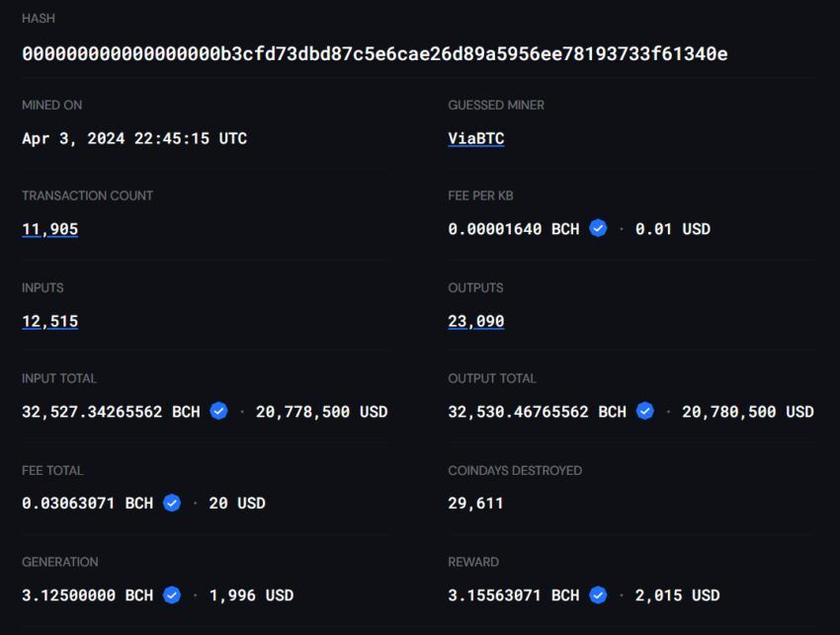
Task: Click the verified badge next to Fee Total
Action: (x=171, y=503)
